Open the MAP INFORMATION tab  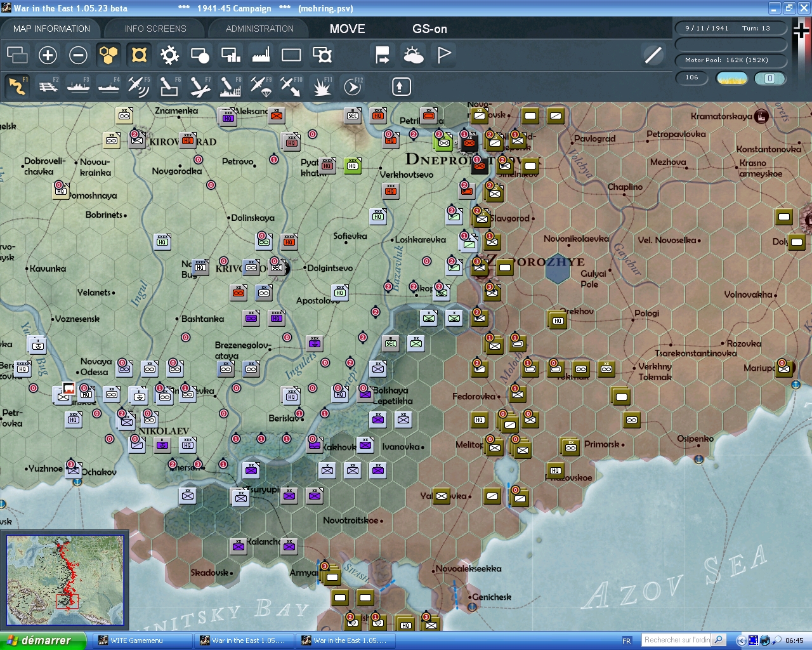point(51,29)
